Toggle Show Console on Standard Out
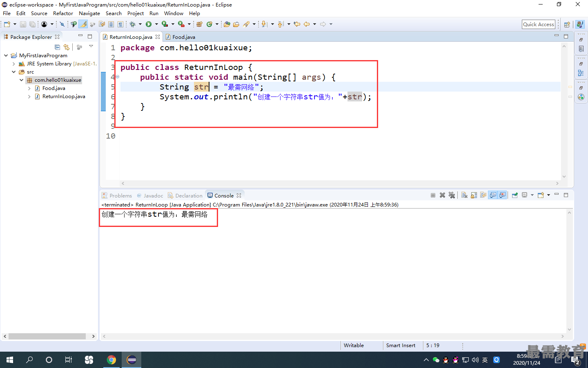Screen dimensions: 588x368 tap(493, 195)
